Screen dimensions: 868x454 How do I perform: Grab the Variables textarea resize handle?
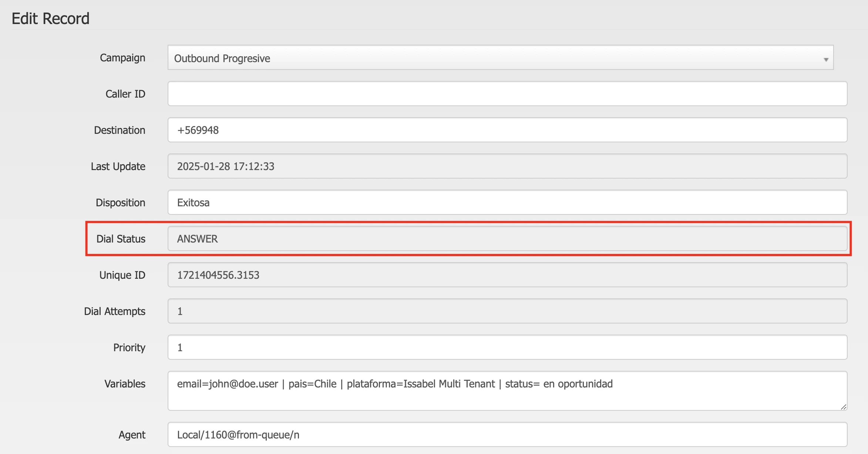click(x=843, y=407)
